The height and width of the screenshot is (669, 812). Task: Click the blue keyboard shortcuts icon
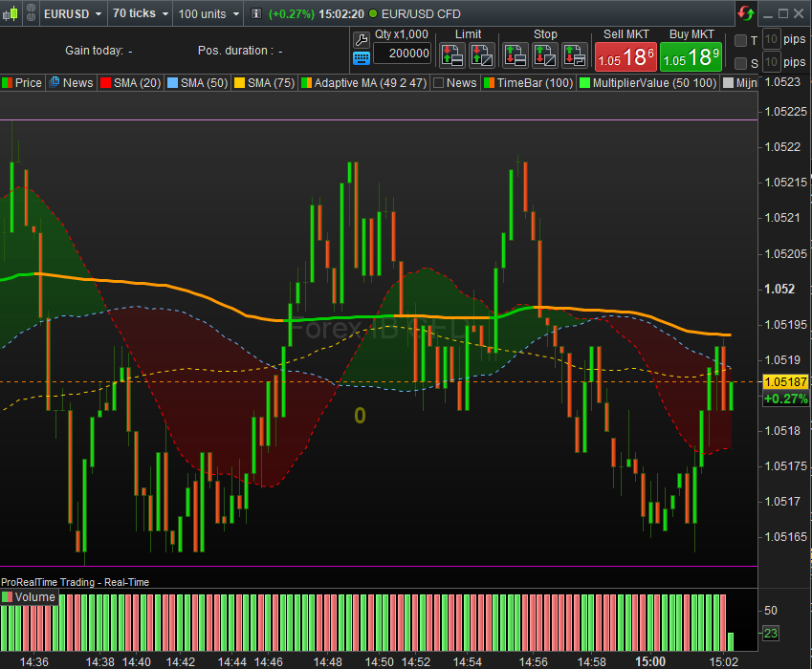361,58
